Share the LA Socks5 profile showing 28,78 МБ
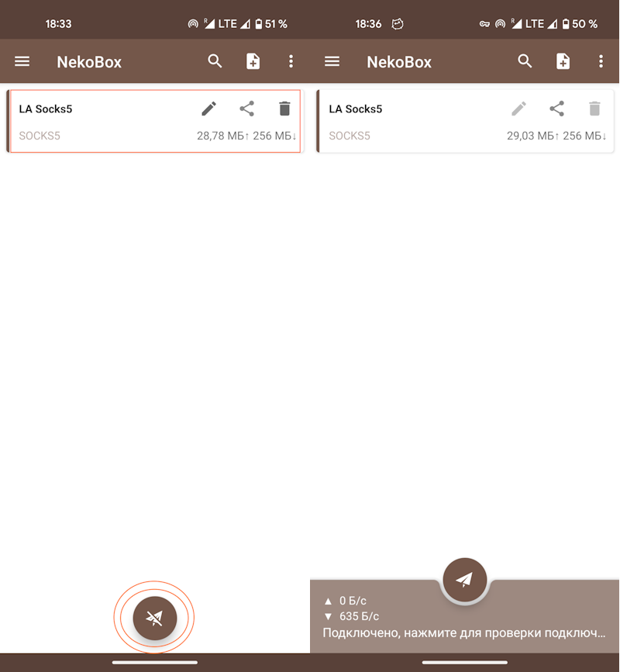The height and width of the screenshot is (672, 620). (x=246, y=109)
